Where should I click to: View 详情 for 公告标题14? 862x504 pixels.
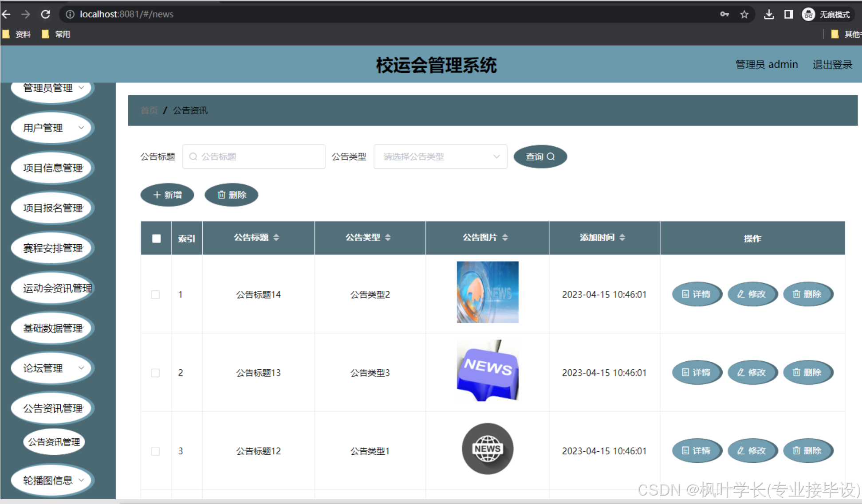point(697,294)
